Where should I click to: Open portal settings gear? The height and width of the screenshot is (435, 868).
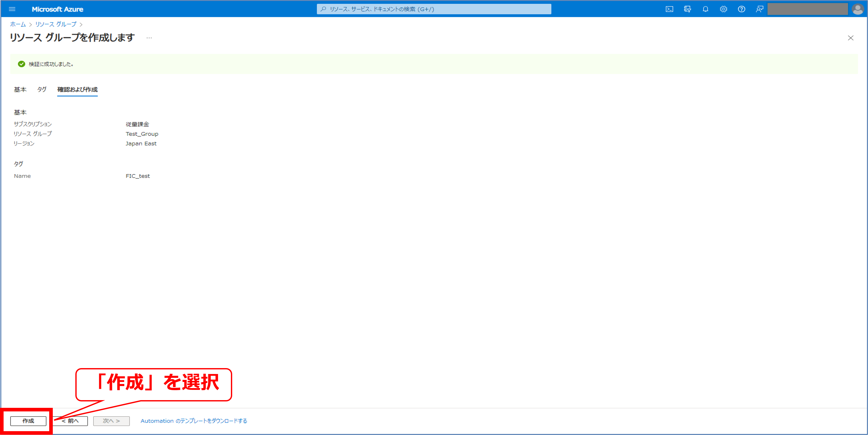click(723, 9)
